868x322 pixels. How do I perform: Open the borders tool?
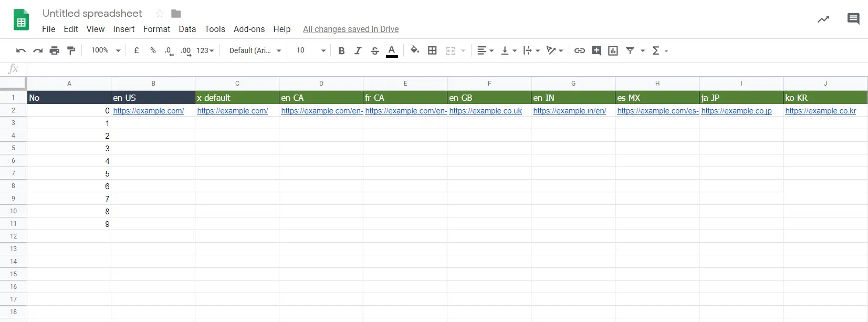click(x=432, y=50)
